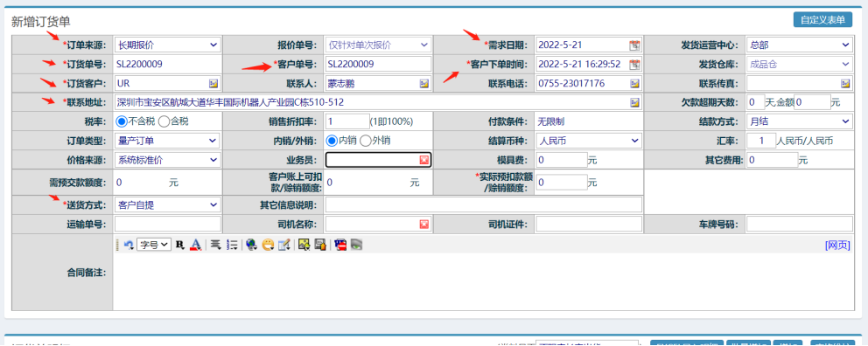The height and width of the screenshot is (346, 868).
Task: Open the lookup icon for 订货客户
Action: [x=213, y=84]
